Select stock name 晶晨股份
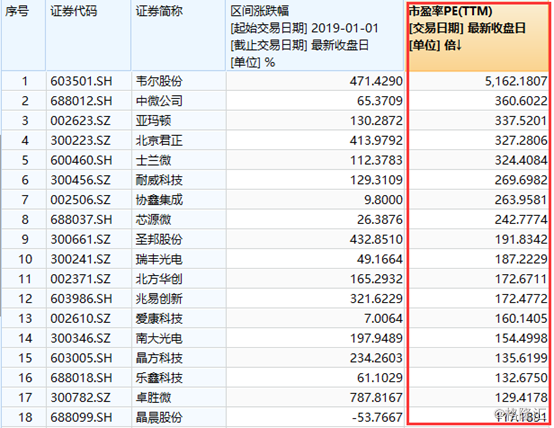This screenshot has height=428, width=554. [x=159, y=418]
